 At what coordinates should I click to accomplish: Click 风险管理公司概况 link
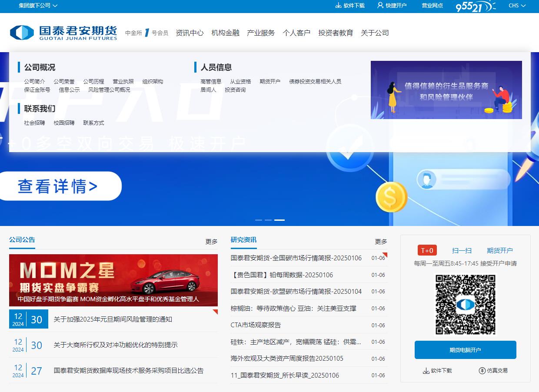[109, 90]
